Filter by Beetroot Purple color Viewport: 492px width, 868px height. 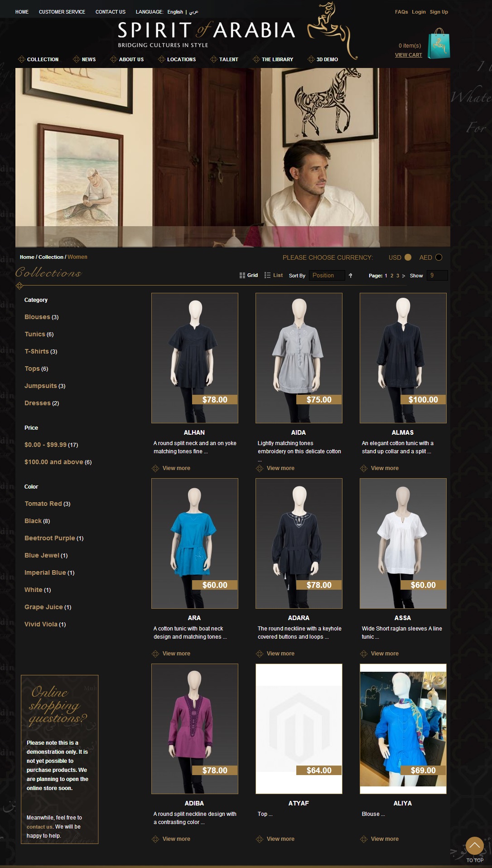point(50,538)
